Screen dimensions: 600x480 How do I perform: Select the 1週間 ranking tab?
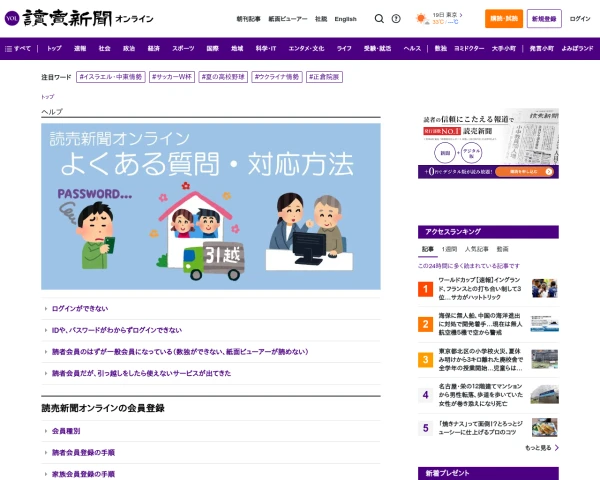(x=449, y=249)
